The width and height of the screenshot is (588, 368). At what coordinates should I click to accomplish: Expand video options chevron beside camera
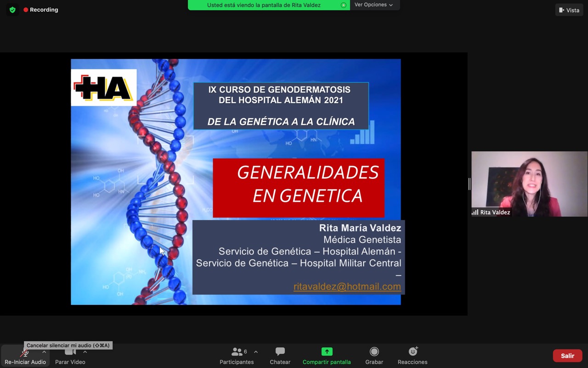[85, 352]
